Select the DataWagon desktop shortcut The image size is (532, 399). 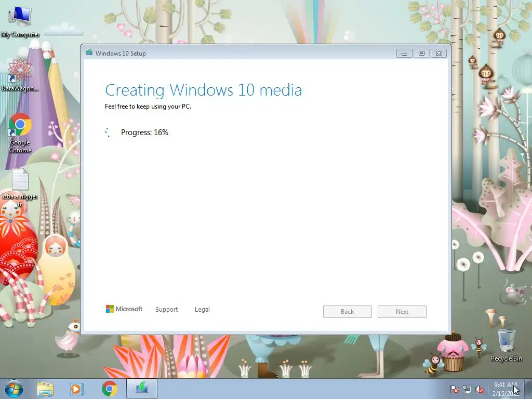tap(20, 75)
